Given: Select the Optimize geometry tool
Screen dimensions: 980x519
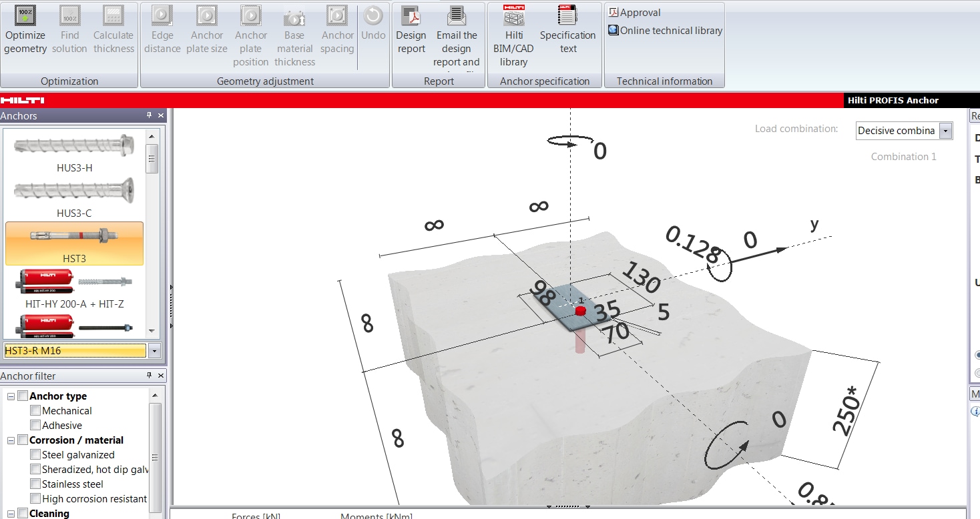Looking at the screenshot, I should point(25,30).
